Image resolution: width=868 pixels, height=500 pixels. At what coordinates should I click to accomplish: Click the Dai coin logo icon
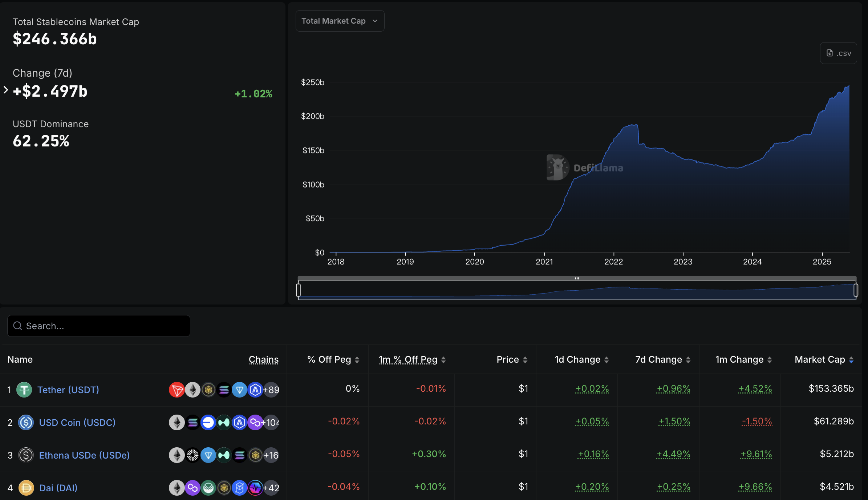[26, 488]
